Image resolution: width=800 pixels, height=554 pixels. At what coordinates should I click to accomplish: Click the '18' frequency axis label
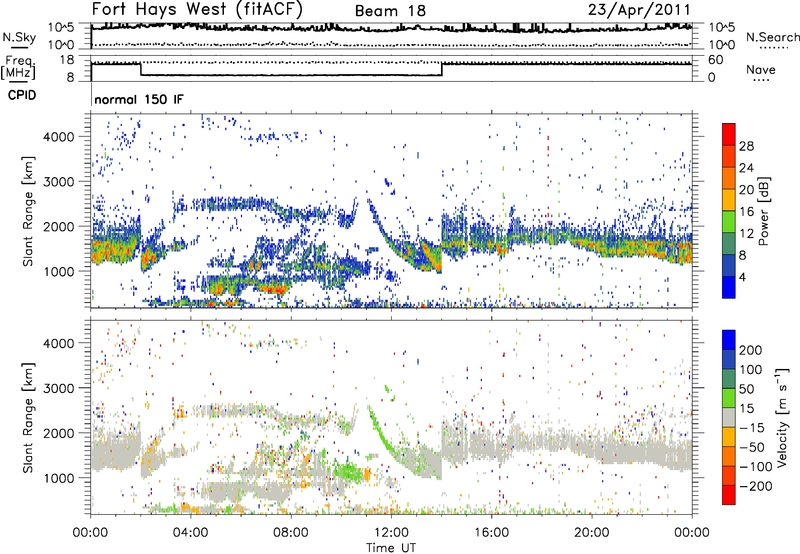67,60
